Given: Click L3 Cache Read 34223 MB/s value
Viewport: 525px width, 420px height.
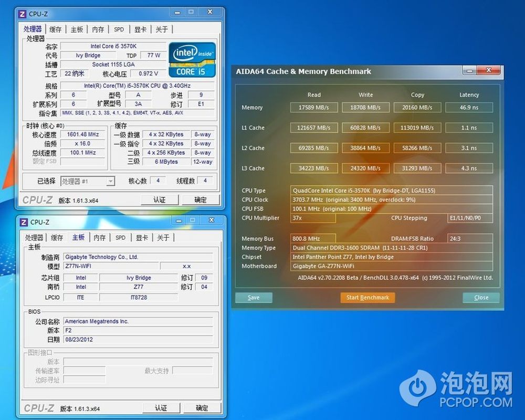Looking at the screenshot, I should pyautogui.click(x=314, y=168).
